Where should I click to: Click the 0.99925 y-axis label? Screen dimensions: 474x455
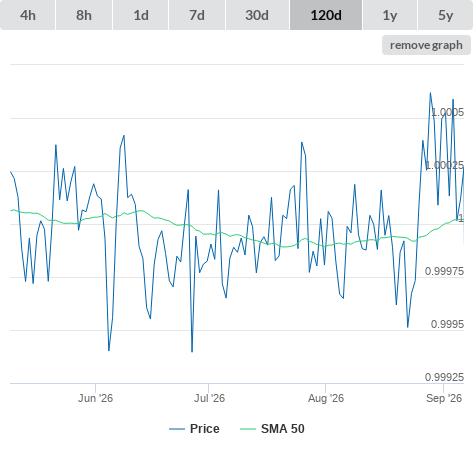coord(444,377)
